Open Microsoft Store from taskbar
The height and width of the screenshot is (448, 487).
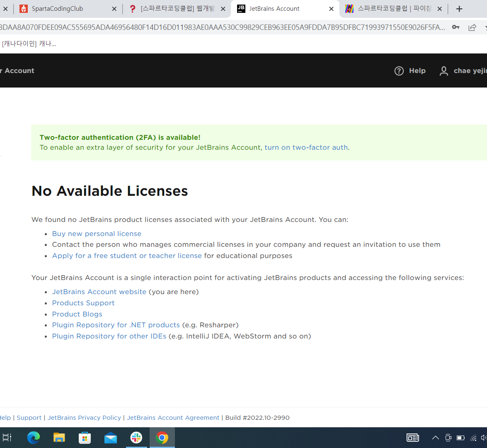click(85, 438)
